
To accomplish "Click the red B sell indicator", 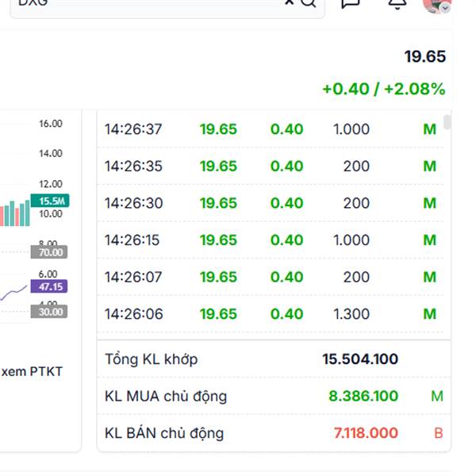I will point(438,433).
